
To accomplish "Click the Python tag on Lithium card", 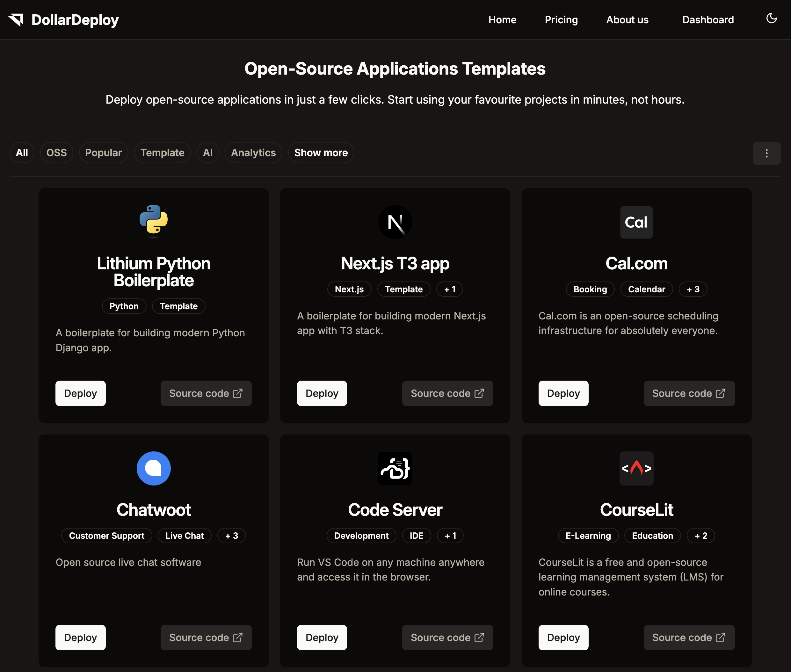I will point(124,306).
